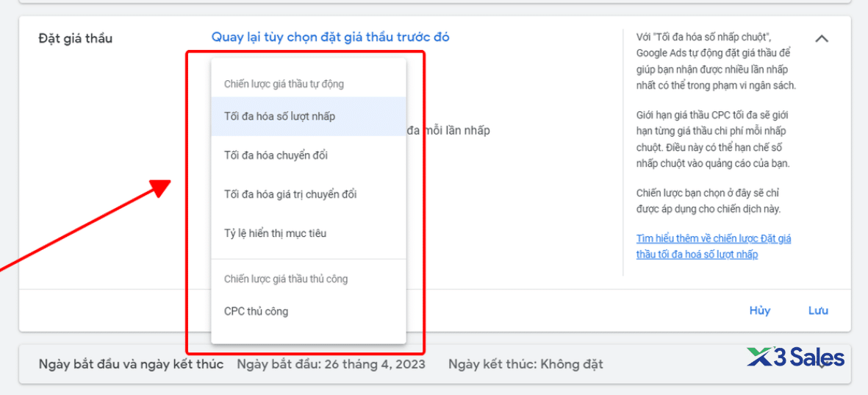Pick Tối đa hóa giá trị chuyển đổi
The width and height of the screenshot is (868, 395).
coord(309,194)
